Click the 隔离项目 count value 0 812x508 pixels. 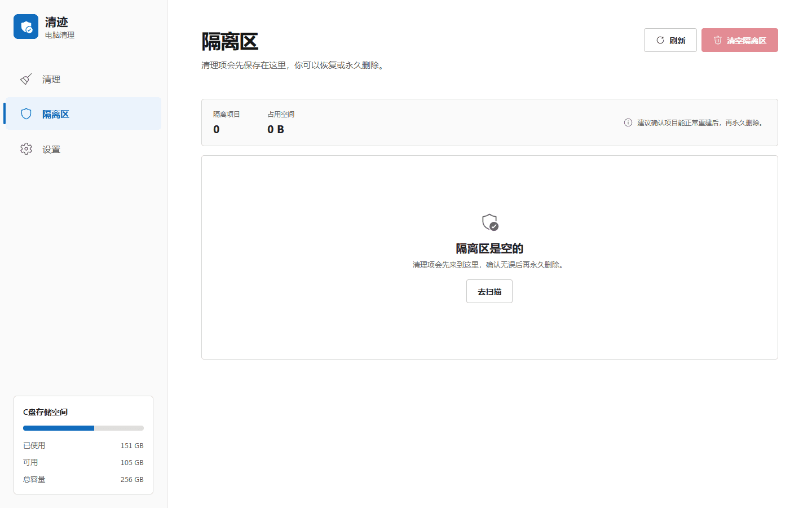coord(217,129)
